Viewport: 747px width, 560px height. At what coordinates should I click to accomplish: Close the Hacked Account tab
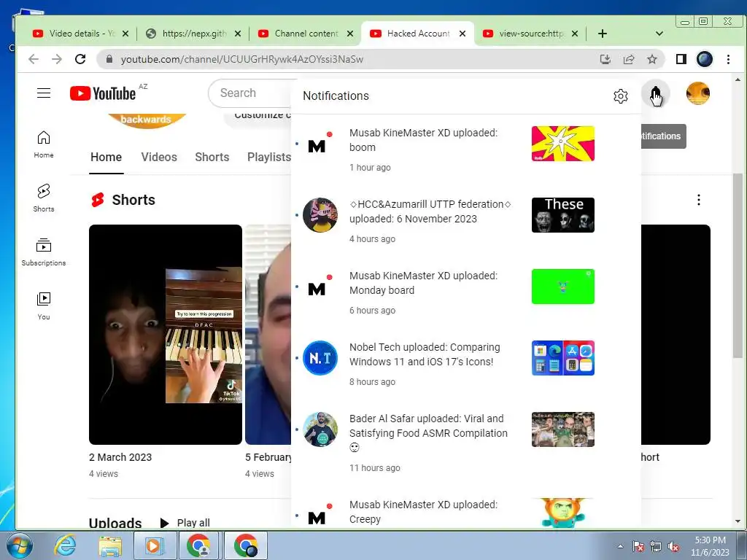point(462,34)
